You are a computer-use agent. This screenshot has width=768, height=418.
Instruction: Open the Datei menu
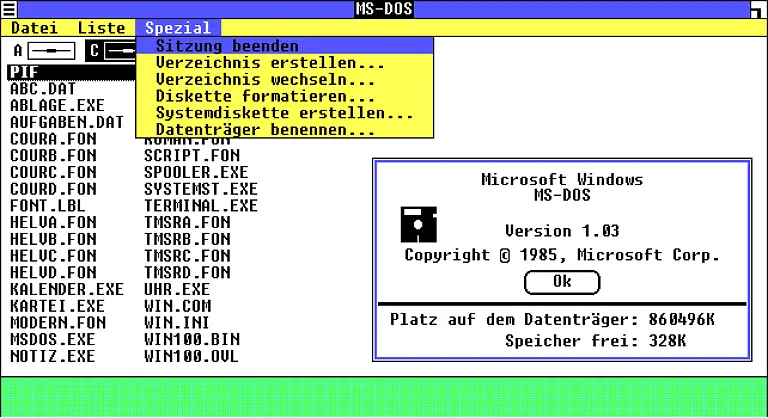34,28
